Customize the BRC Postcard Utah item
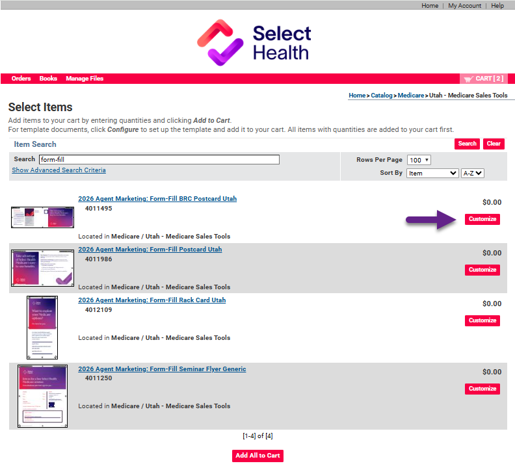Screen dimensions: 515x468 482,219
